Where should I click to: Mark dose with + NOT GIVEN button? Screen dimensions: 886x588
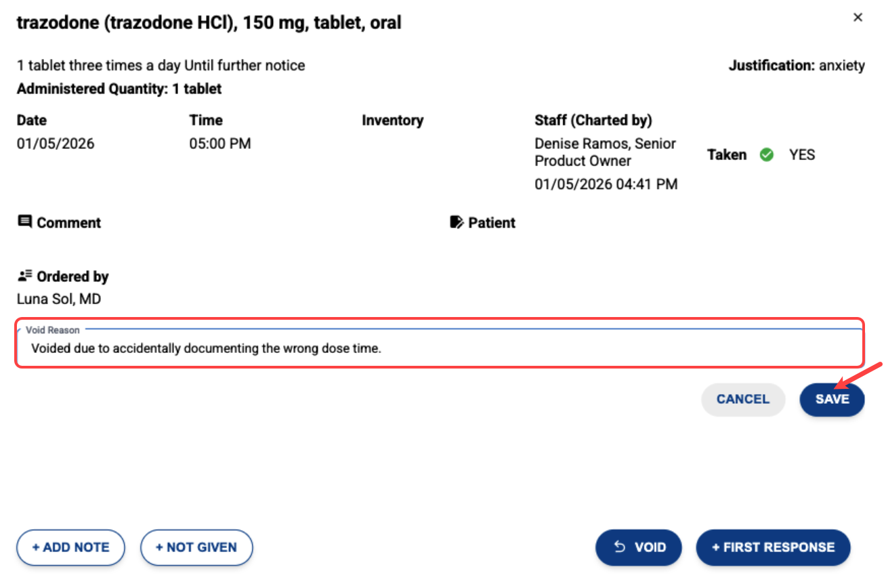[x=196, y=547]
